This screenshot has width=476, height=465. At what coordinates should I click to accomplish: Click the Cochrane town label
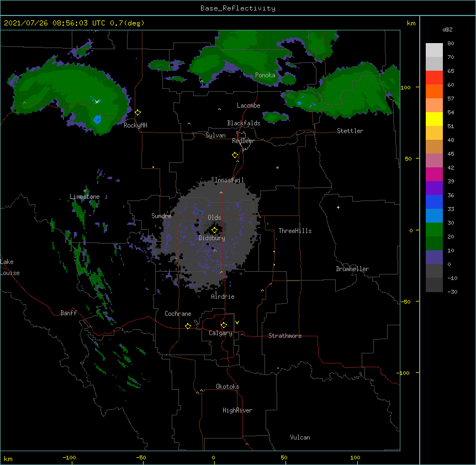(178, 314)
